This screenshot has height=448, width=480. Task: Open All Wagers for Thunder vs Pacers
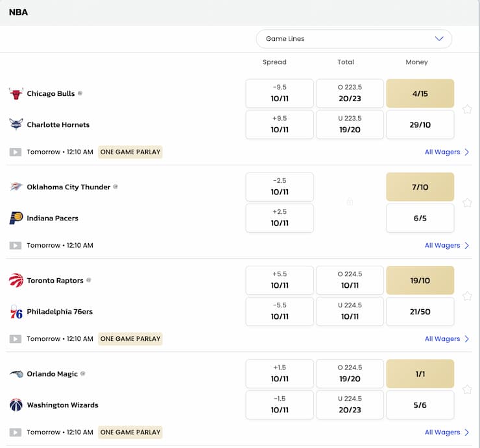447,246
